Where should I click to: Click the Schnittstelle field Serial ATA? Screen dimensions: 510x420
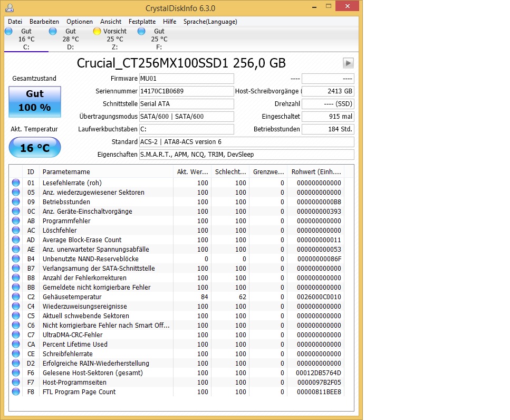[187, 104]
